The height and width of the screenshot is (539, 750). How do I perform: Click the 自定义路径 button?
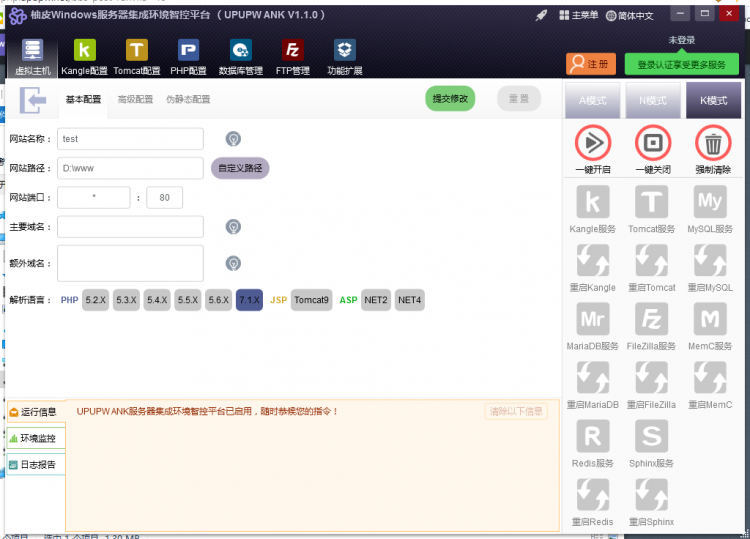[240, 168]
